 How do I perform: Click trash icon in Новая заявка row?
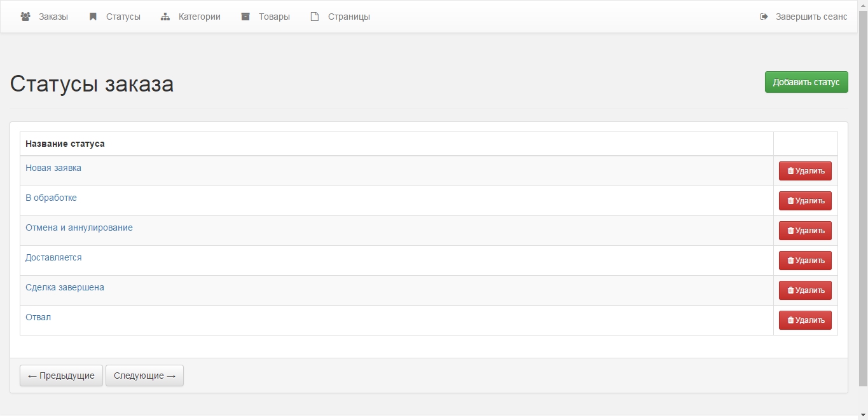[x=790, y=171]
